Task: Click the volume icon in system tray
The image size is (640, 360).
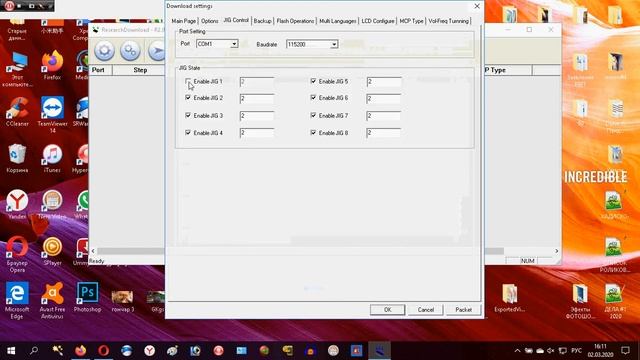Action: 551,351
